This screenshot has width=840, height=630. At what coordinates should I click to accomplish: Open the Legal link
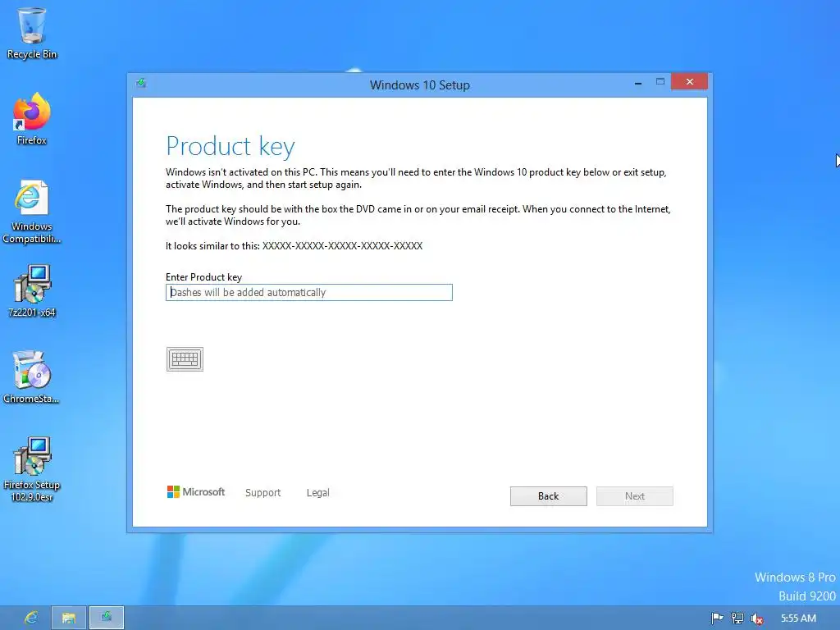coord(317,492)
